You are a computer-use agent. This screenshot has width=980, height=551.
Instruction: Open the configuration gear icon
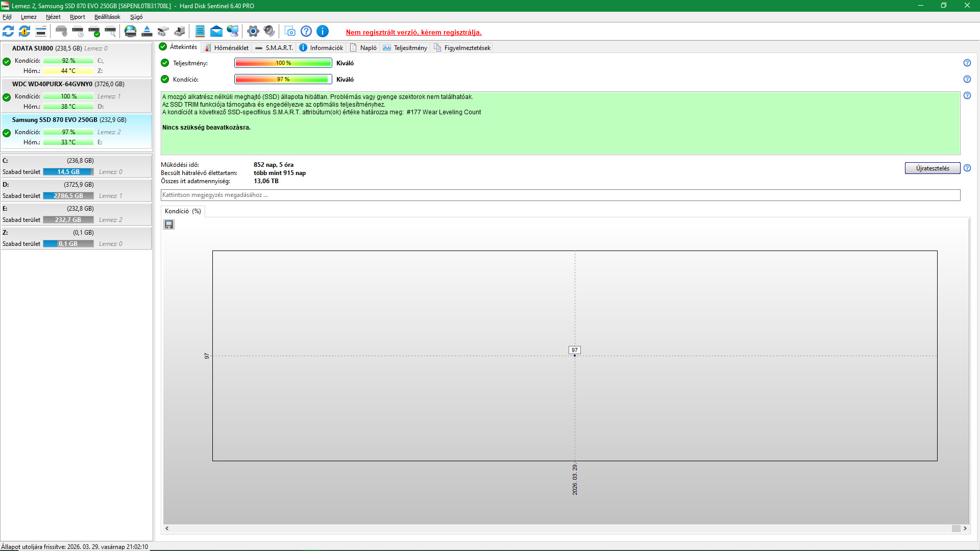pos(253,32)
